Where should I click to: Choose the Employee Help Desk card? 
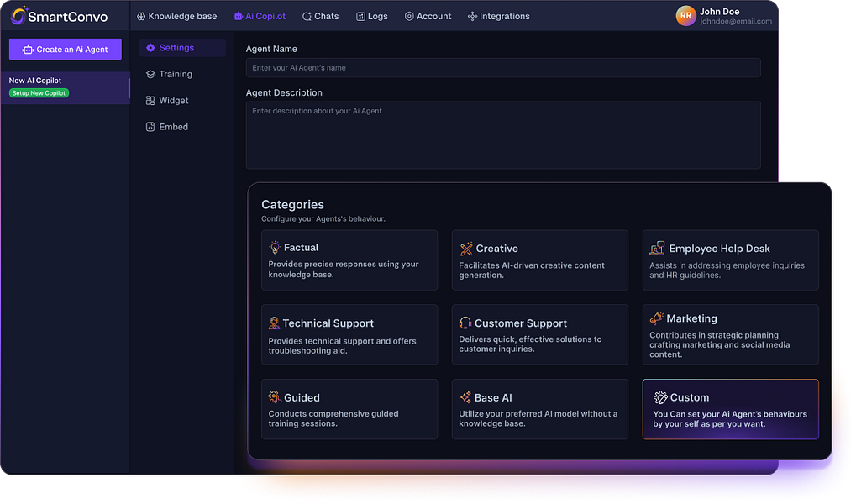[x=731, y=260]
